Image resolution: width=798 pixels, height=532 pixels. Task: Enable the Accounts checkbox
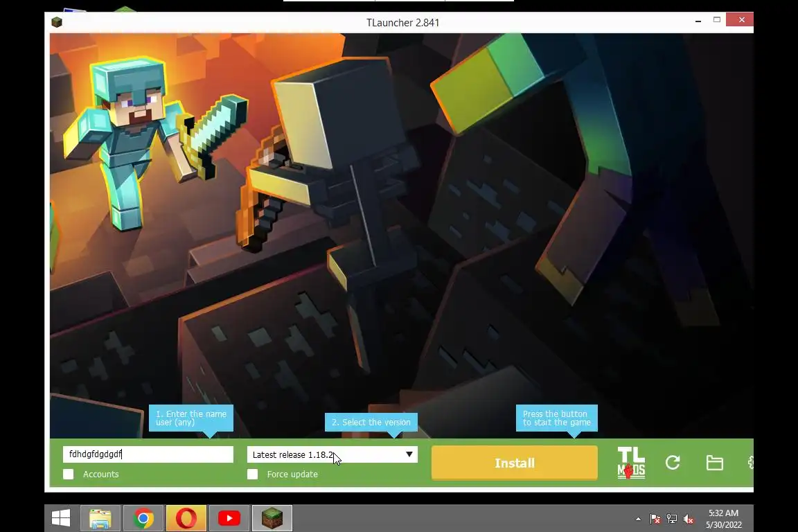pyautogui.click(x=68, y=475)
